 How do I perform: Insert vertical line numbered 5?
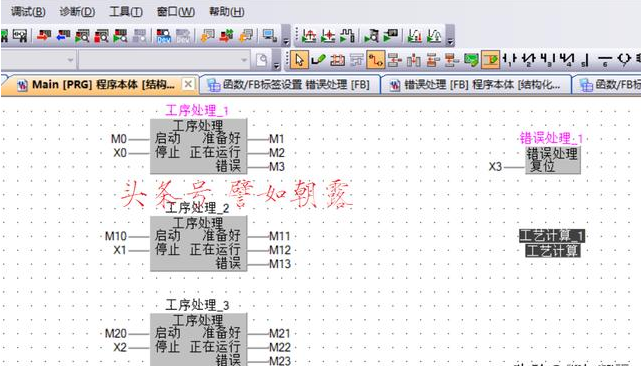tap(585, 60)
